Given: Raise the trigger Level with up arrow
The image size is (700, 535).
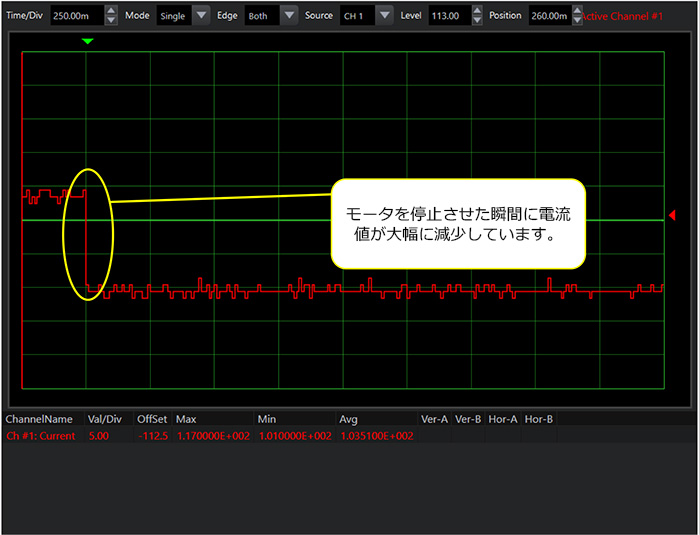Looking at the screenshot, I should click(x=477, y=10).
